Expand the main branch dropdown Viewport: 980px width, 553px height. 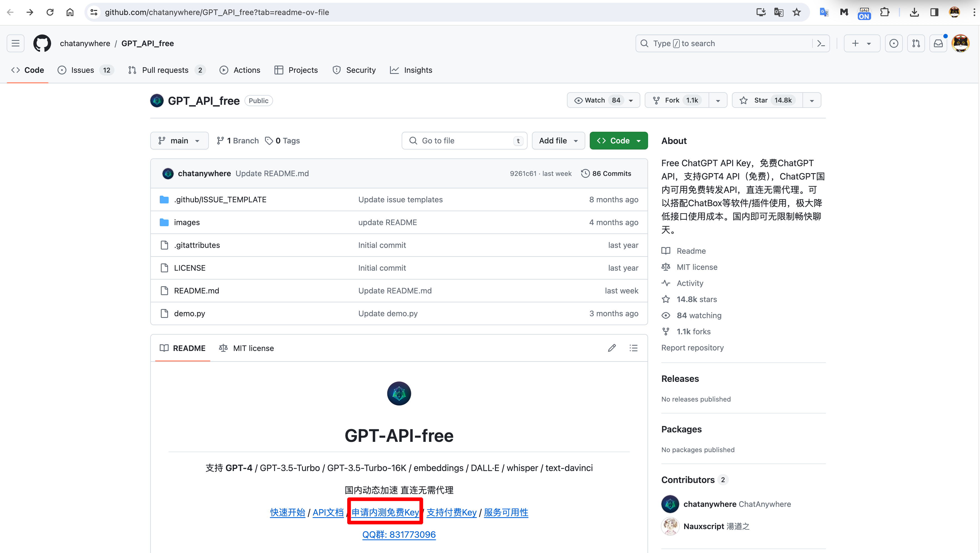(179, 141)
